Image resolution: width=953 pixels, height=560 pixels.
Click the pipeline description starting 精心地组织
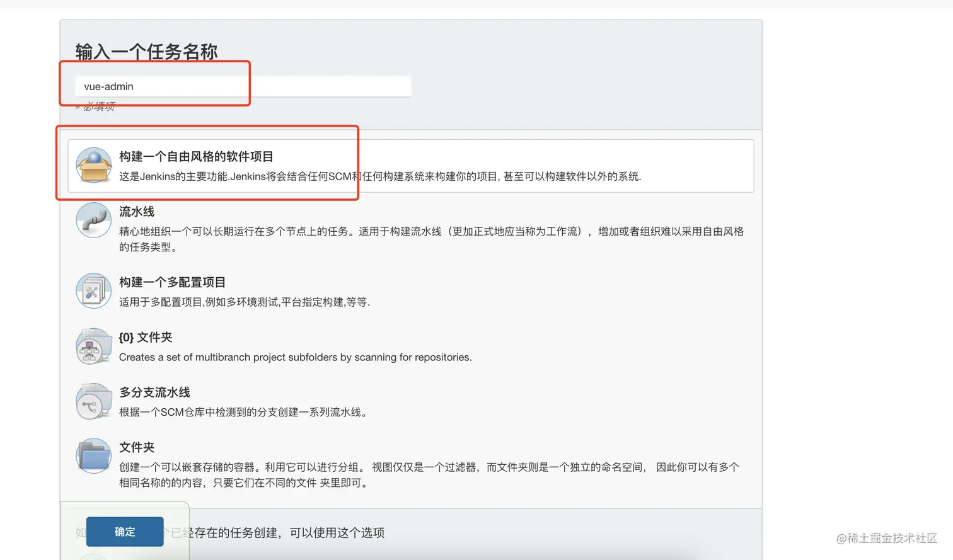[x=431, y=239]
